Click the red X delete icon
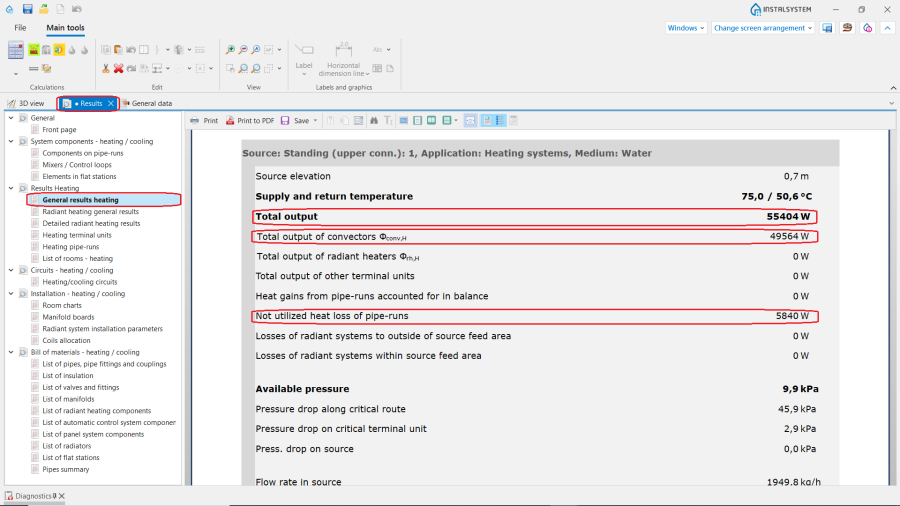The width and height of the screenshot is (900, 506). point(118,69)
